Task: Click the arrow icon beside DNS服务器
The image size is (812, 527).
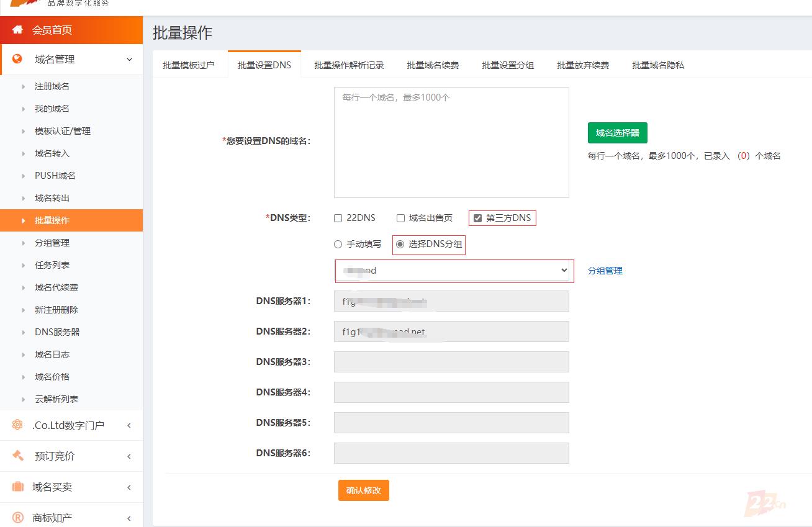Action: [24, 332]
